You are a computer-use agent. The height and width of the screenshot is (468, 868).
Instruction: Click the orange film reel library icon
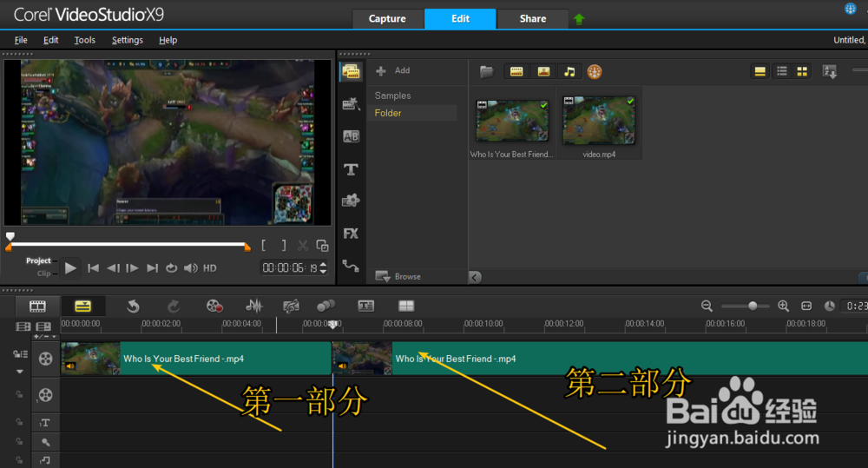[x=594, y=71]
